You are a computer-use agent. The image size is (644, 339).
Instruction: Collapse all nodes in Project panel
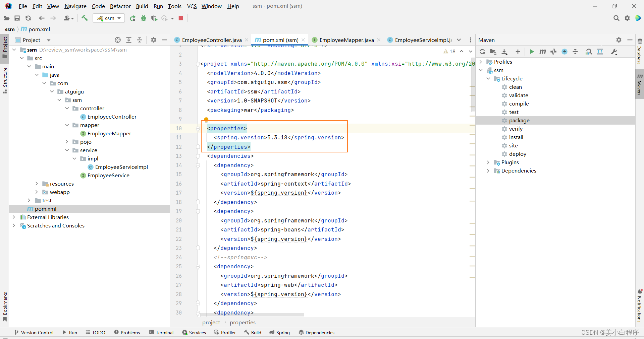(x=140, y=40)
